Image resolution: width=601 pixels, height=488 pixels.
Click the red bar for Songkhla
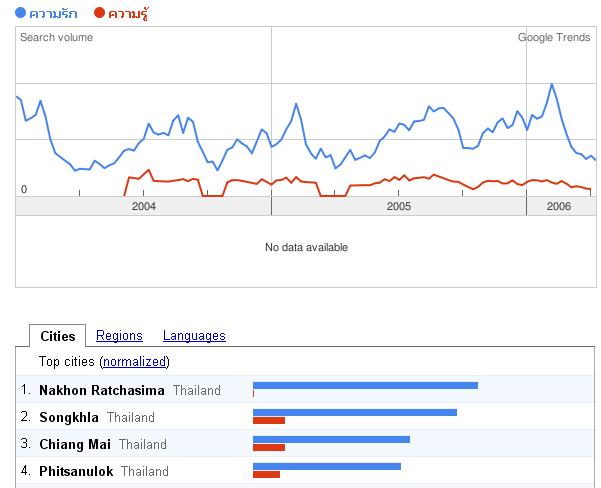click(269, 421)
